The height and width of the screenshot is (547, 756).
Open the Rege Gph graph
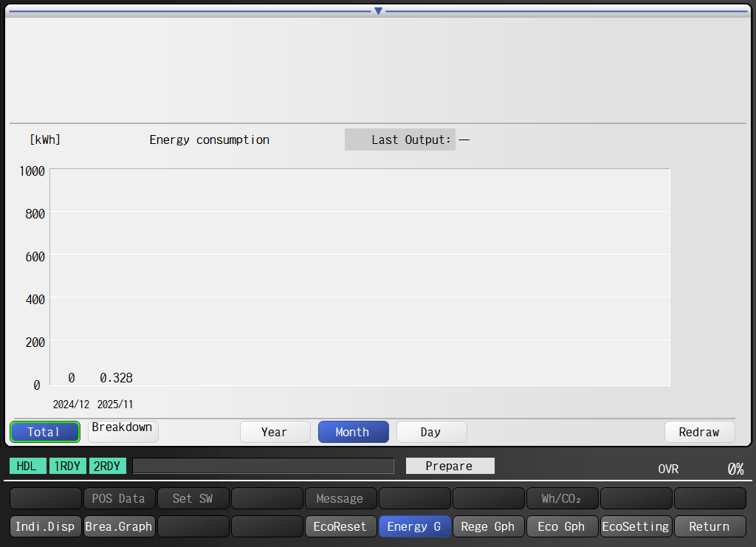[488, 526]
